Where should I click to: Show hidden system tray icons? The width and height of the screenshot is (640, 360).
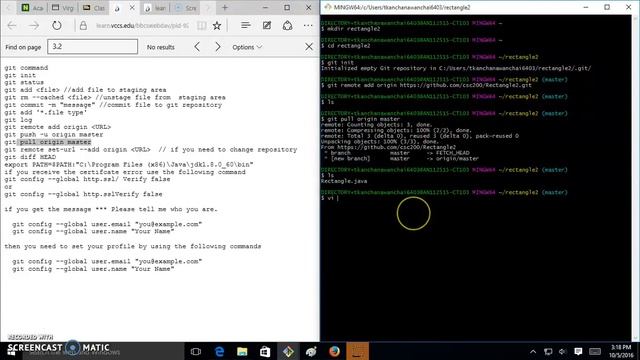click(x=533, y=351)
